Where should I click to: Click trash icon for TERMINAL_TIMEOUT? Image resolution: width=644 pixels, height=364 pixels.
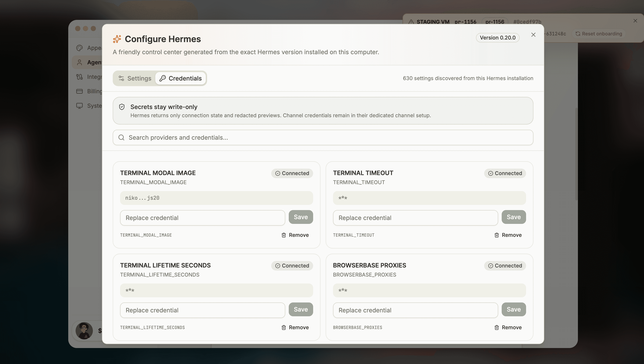[x=497, y=235]
